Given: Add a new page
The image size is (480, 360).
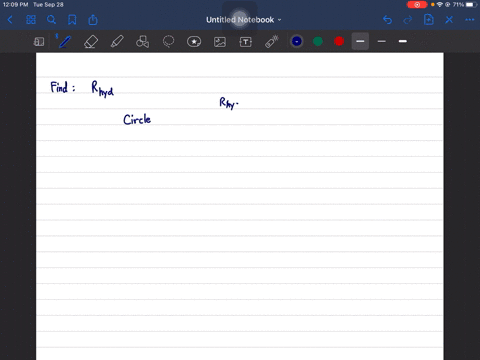Looking at the screenshot, I should coord(429,20).
